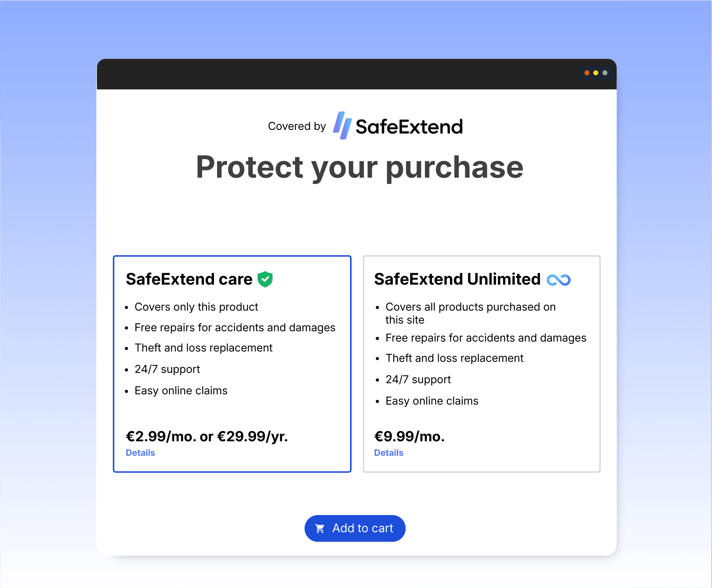Click the €2.99/mo. or €29.99/yr. price
The image size is (712, 588).
(x=207, y=436)
